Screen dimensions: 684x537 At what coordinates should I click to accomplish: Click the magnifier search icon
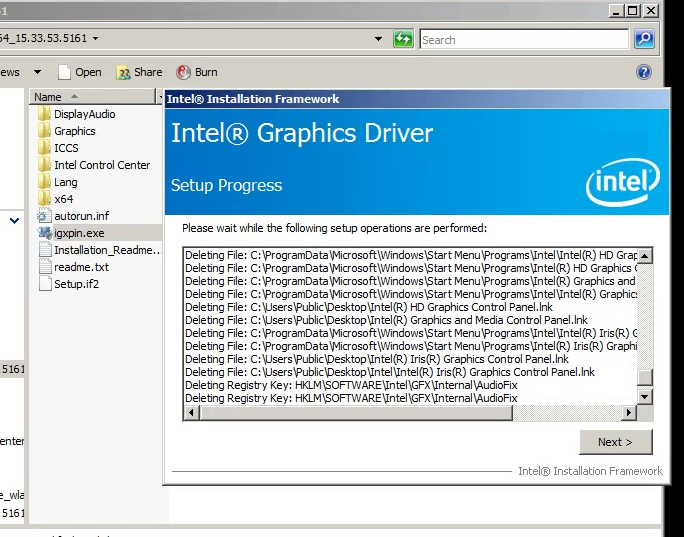pos(644,40)
